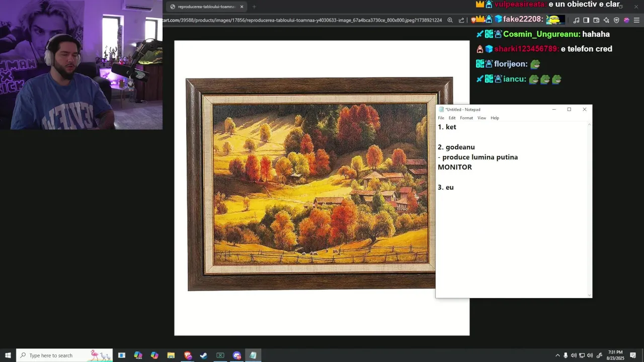This screenshot has height=362, width=644.
Task: Click the zoom magnifier in address bar
Action: [450, 20]
